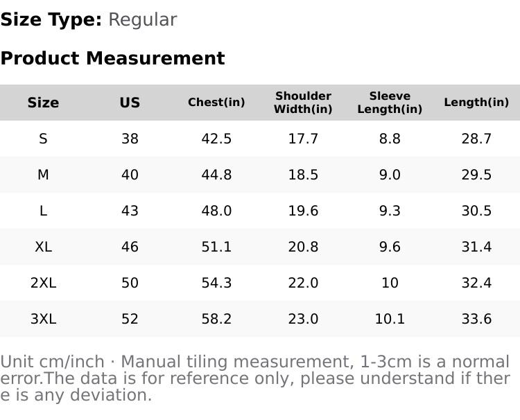Click shoulder width value 22.0

(x=303, y=283)
